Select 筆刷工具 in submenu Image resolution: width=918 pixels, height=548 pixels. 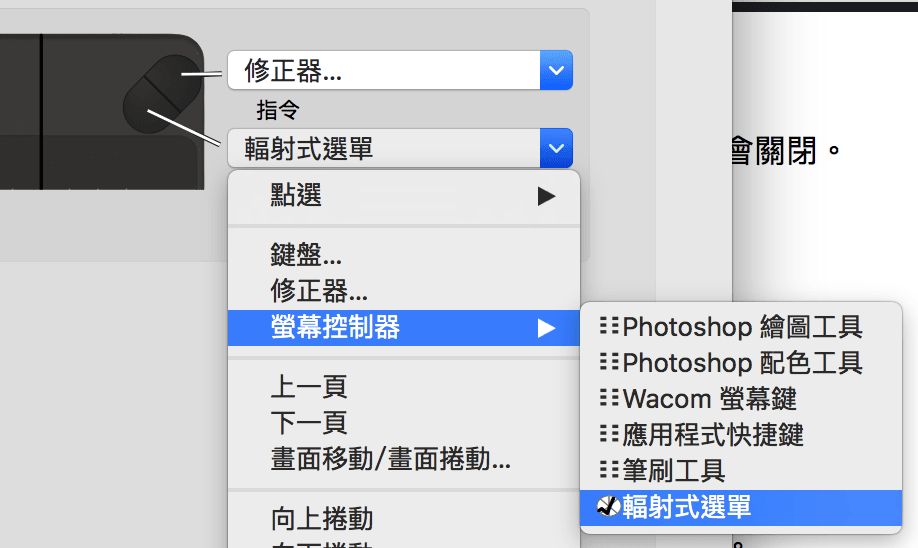click(x=741, y=471)
